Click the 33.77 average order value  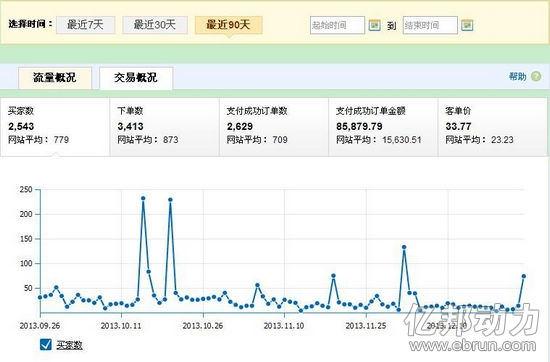point(458,126)
